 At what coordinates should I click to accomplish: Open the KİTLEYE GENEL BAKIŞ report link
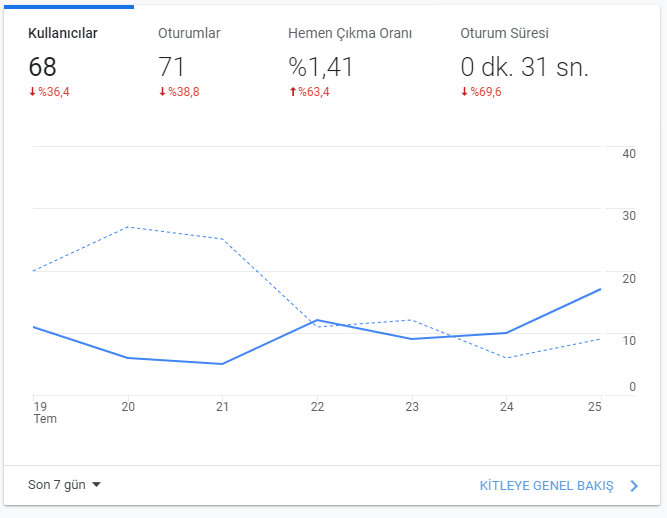coord(546,486)
